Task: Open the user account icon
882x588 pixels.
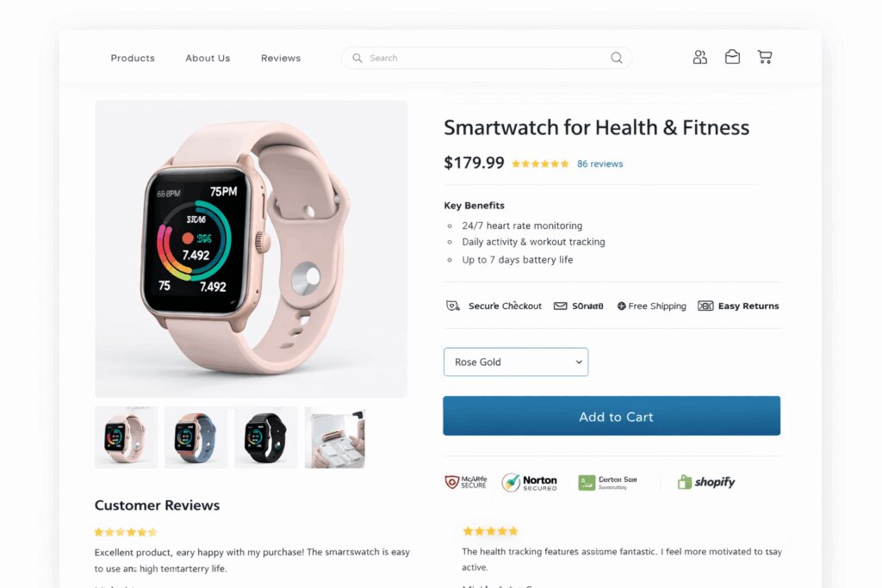Action: [x=699, y=58]
